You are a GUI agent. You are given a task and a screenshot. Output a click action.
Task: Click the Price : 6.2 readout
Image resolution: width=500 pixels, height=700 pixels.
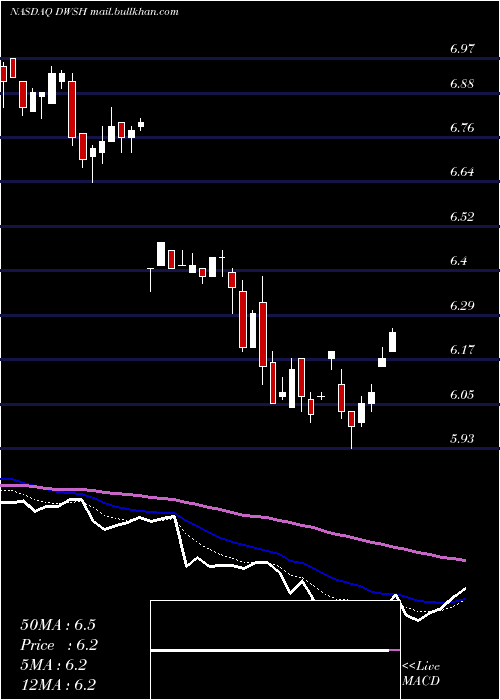coord(59,645)
